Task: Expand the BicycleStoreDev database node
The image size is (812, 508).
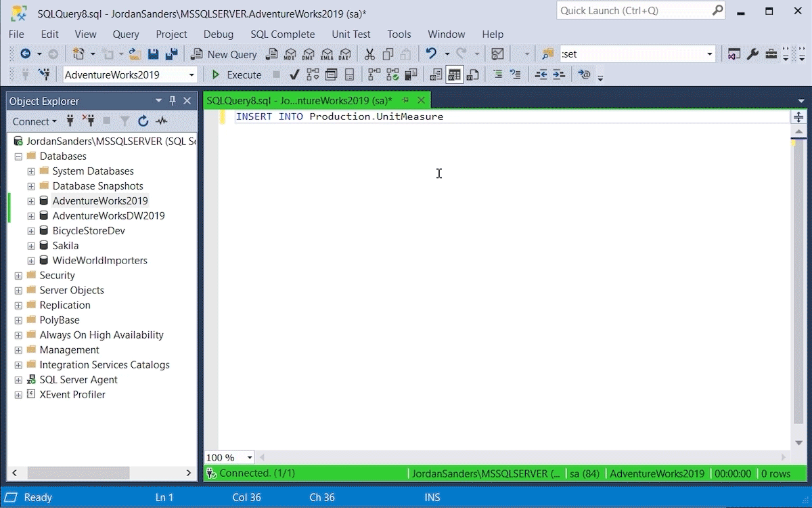Action: pos(31,231)
